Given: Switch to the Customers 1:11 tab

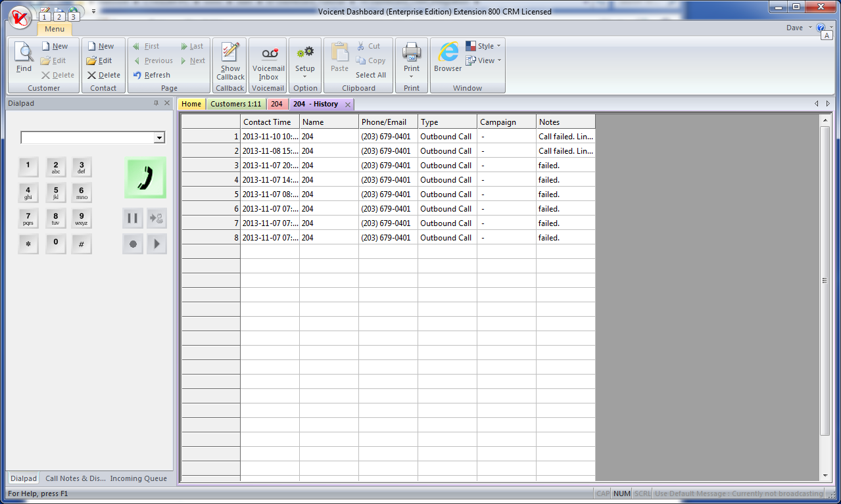Looking at the screenshot, I should [235, 104].
